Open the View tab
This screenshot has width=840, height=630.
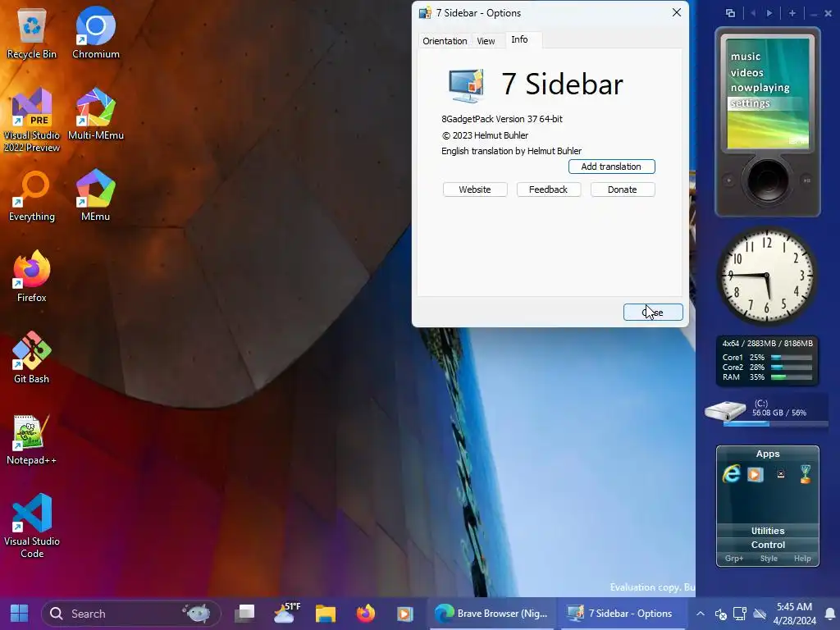(x=486, y=41)
